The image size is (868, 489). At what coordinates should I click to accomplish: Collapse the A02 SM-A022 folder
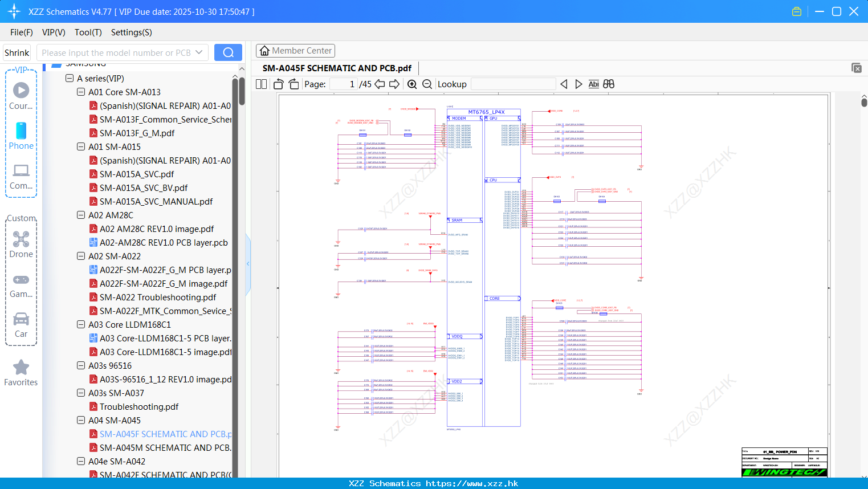[x=81, y=256]
